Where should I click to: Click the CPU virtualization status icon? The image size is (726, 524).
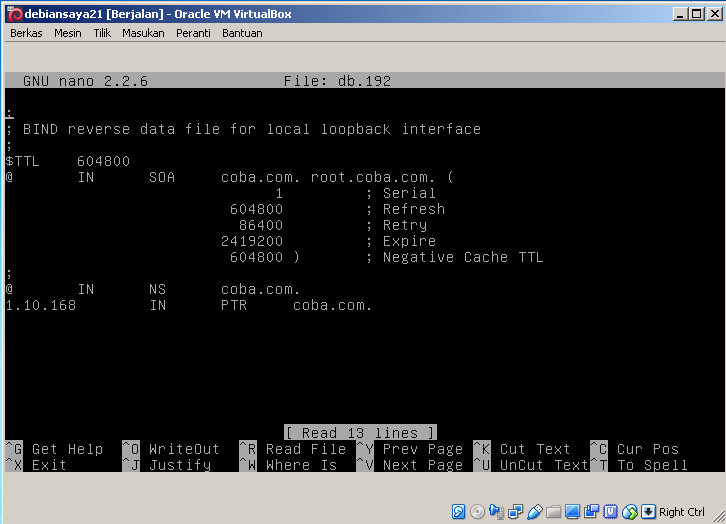[610, 512]
